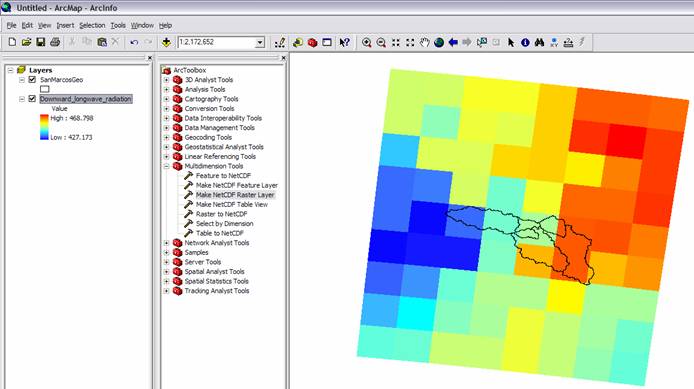The width and height of the screenshot is (694, 389).
Task: Select the Identify tool icon
Action: 525,42
